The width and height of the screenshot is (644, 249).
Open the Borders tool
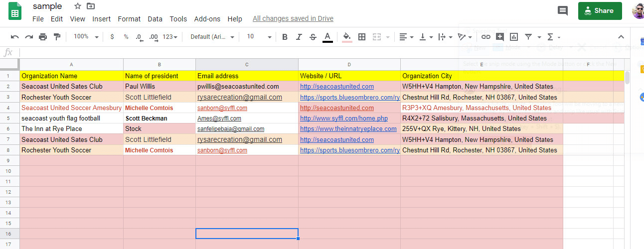(362, 37)
